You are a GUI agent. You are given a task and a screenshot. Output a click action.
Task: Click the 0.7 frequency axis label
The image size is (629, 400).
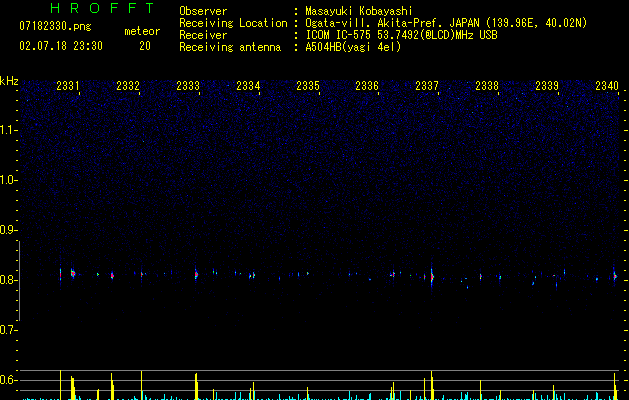[8, 330]
